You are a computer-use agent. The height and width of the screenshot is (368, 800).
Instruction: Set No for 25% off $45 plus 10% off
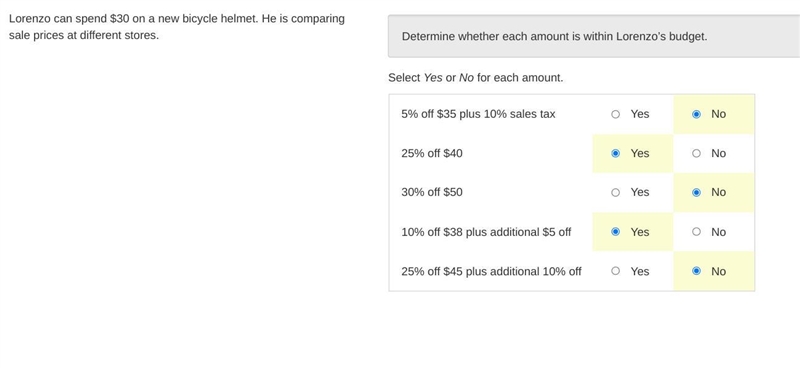point(696,271)
